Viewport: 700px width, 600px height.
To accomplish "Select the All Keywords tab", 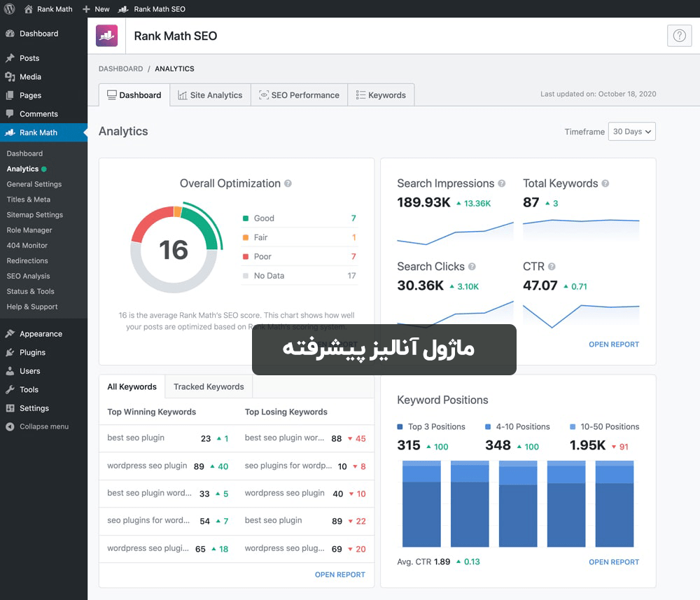I will coord(132,386).
